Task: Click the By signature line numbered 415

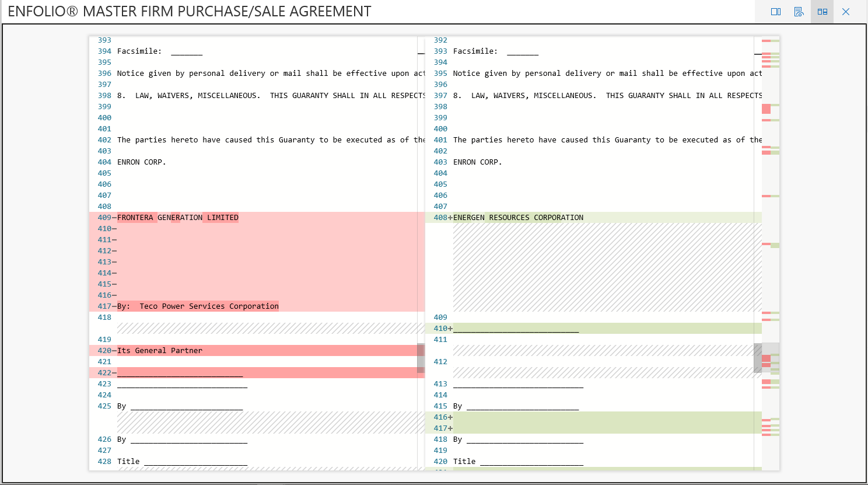Action: point(516,406)
